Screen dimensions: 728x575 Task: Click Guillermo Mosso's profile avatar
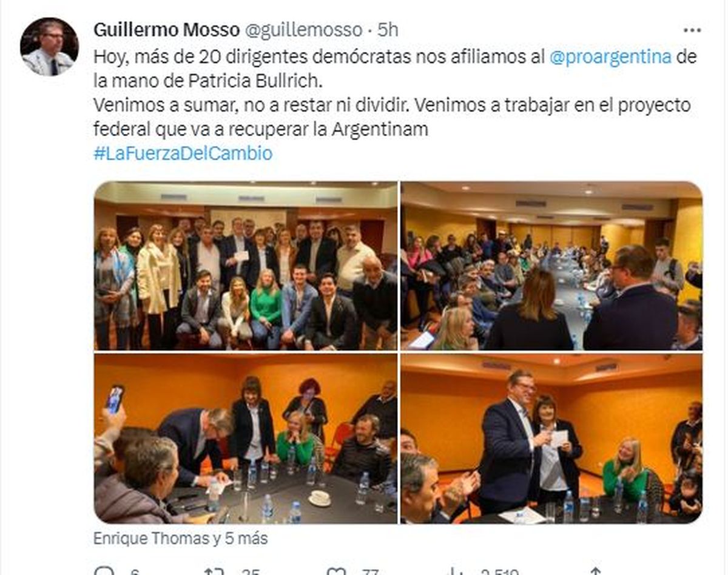coord(49,47)
